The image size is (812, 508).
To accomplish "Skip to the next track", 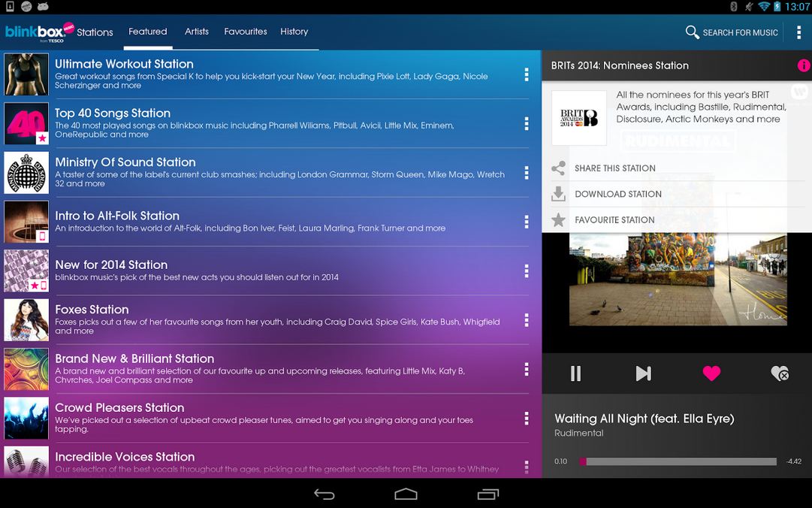I will (643, 373).
